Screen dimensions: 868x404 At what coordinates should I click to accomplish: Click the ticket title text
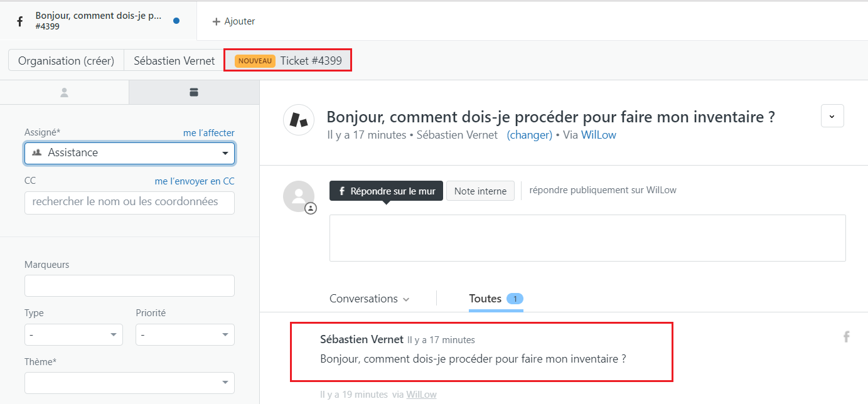click(551, 117)
